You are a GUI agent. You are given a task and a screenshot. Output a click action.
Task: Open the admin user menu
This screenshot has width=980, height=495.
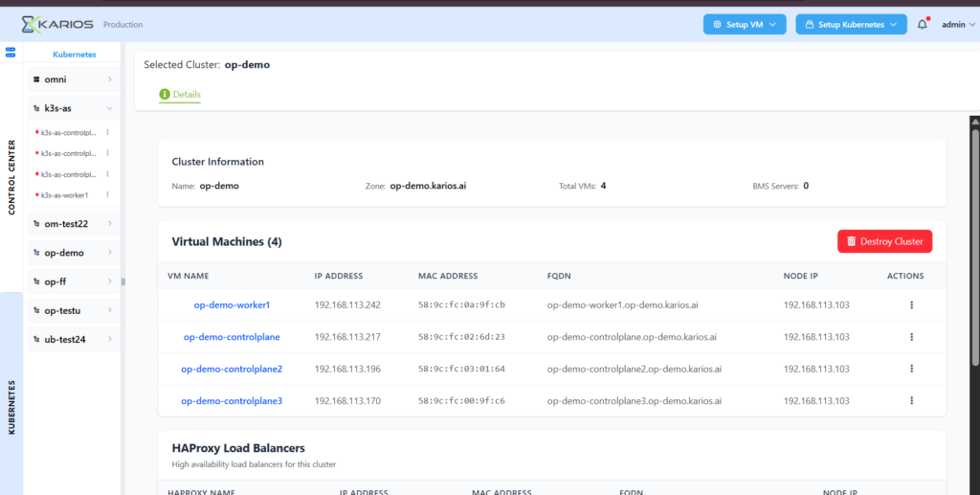pyautogui.click(x=957, y=24)
